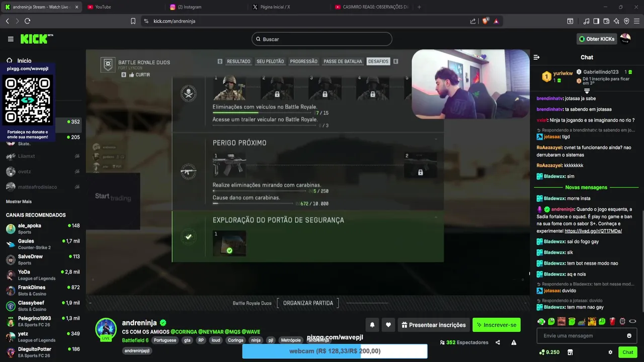Report stream with warning triangle icon

point(514,342)
